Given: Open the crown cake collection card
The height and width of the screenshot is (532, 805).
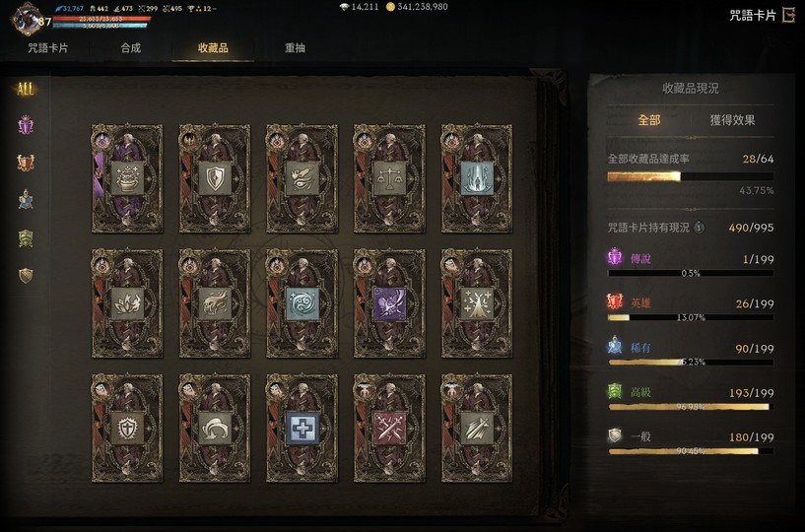Looking at the screenshot, I should coord(127,178).
